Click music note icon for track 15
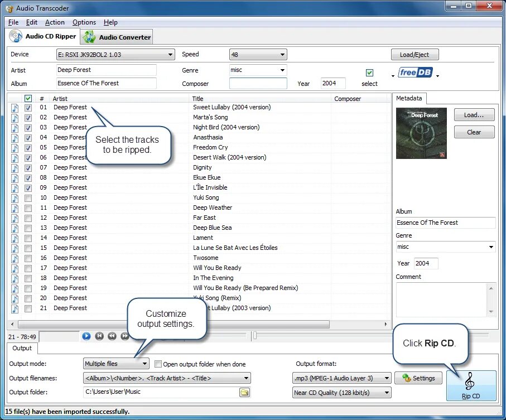Screen dimensions: 506x420 (15, 248)
